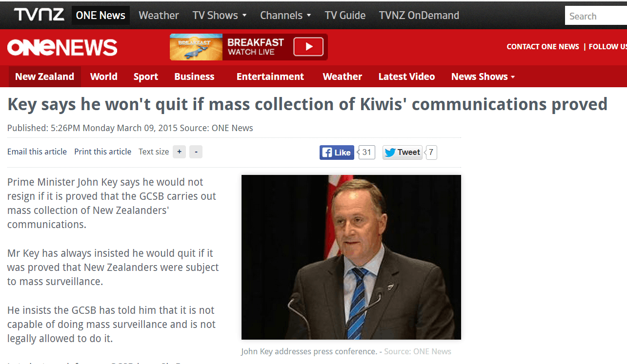Play the Breakfast Watch Live video
The image size is (627, 364).
pyautogui.click(x=308, y=47)
